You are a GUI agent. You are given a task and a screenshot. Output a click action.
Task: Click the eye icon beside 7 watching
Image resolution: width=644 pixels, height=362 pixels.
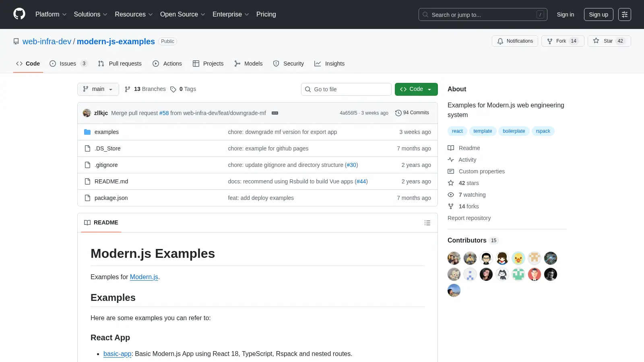click(451, 195)
